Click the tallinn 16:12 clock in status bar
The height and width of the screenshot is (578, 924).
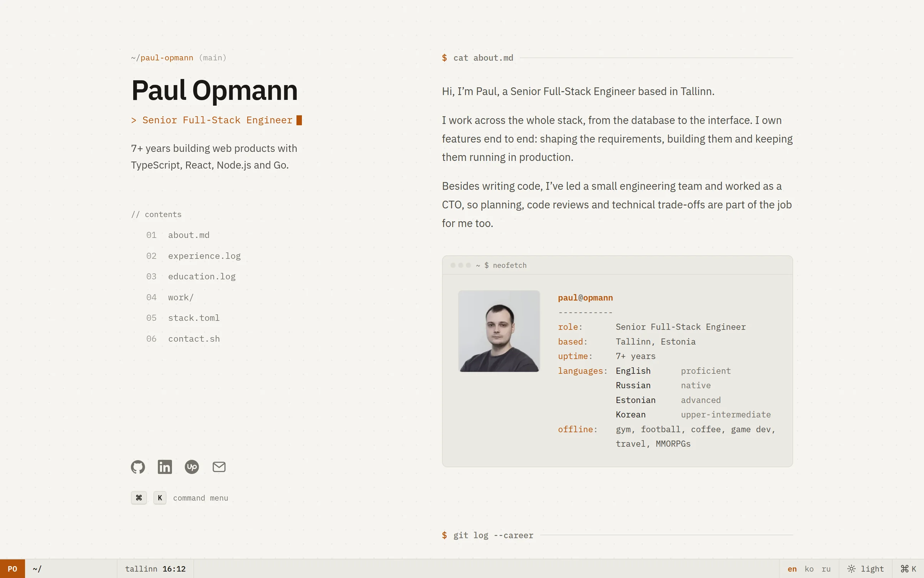155,569
